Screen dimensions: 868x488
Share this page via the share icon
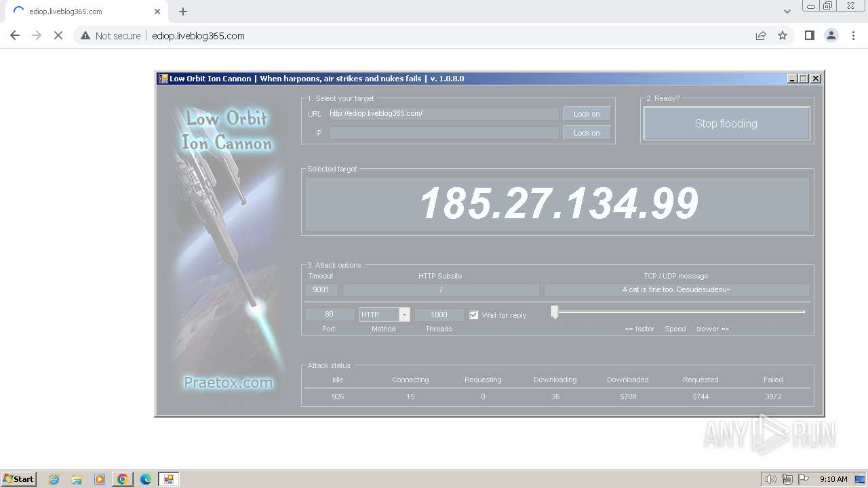click(x=761, y=36)
